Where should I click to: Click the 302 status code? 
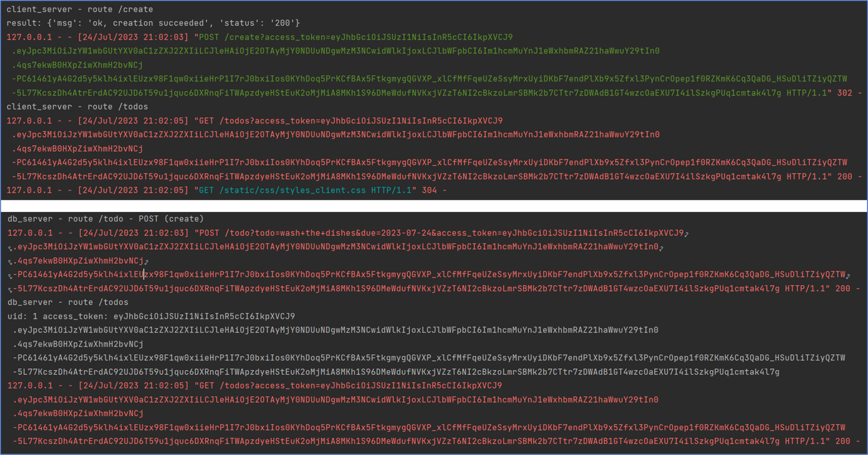pos(845,93)
